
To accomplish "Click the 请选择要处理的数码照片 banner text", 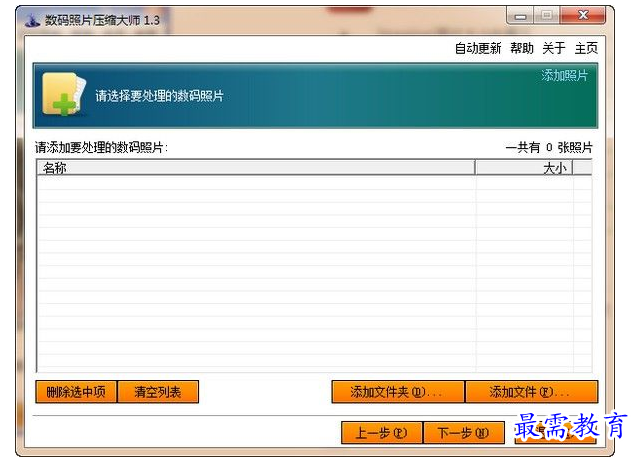I will (x=159, y=96).
